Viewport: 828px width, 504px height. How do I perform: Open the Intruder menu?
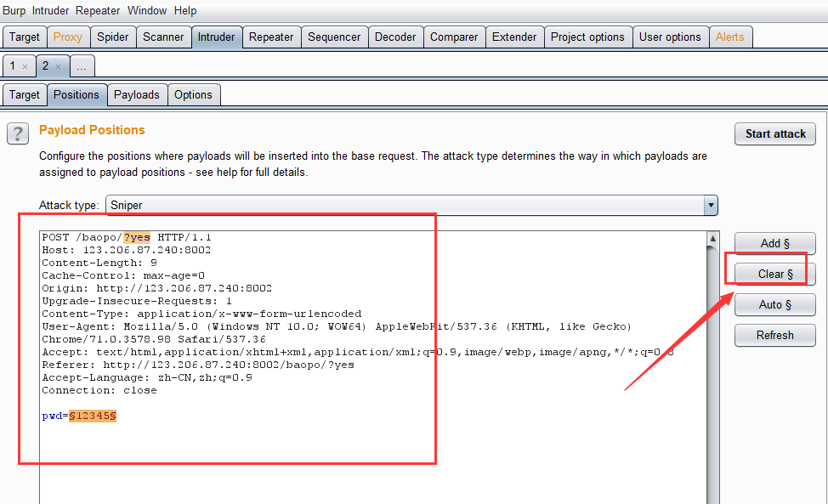coord(50,10)
